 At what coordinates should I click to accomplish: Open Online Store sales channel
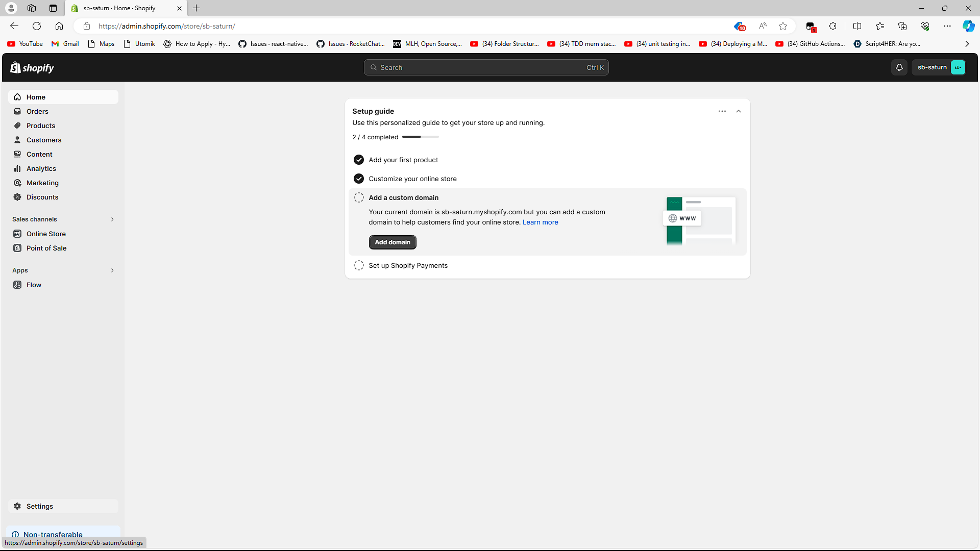(x=46, y=234)
